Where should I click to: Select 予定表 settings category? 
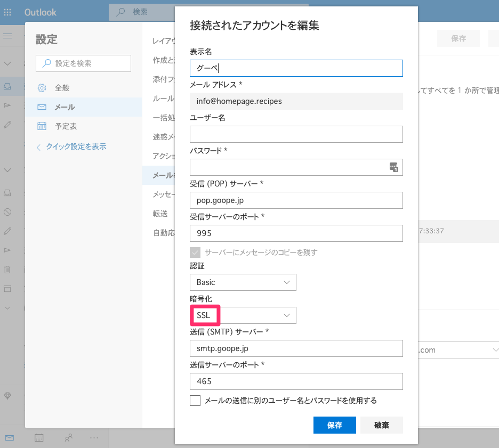83,126
